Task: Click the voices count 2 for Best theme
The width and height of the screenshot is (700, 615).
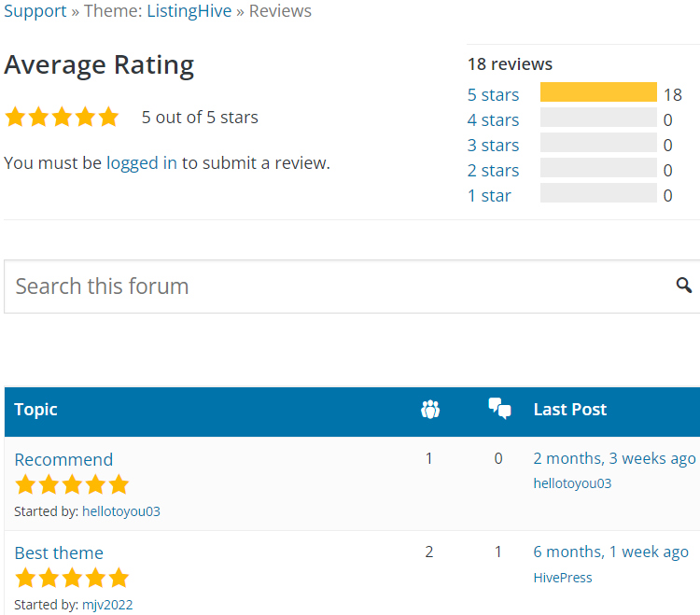Action: tap(429, 552)
